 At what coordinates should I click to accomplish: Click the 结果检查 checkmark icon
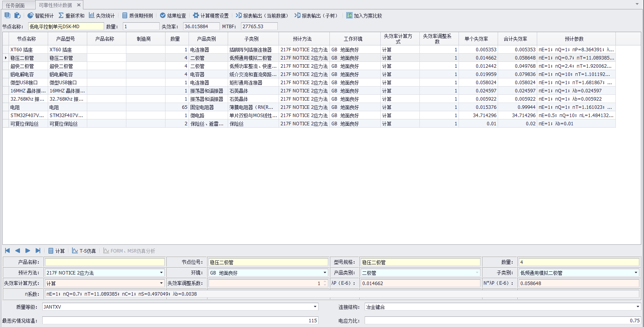(163, 16)
